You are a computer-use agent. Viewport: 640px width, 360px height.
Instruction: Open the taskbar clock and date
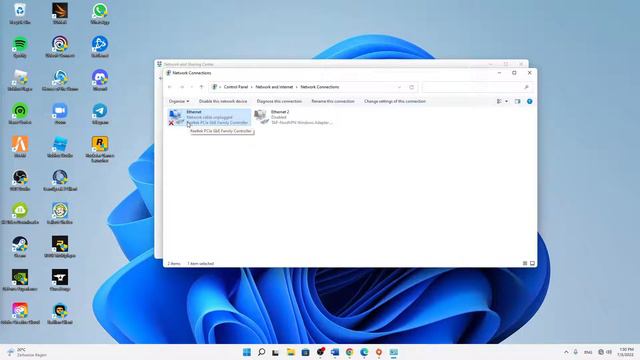(626, 352)
